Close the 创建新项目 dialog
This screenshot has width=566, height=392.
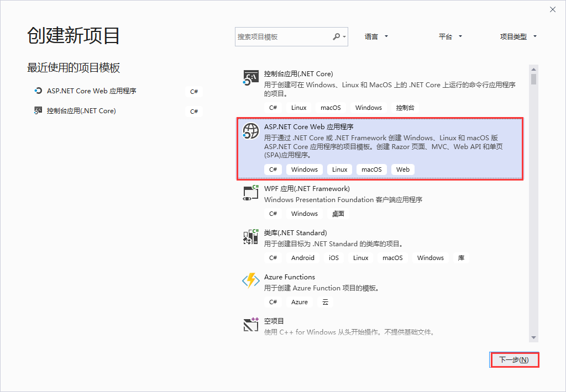click(x=553, y=10)
